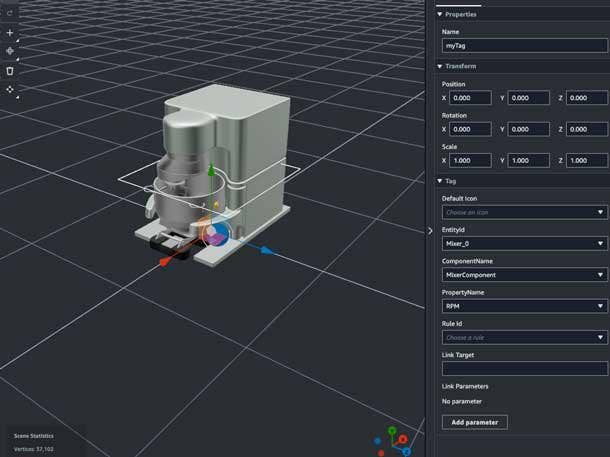Click the Name field containing myTag

[524, 46]
